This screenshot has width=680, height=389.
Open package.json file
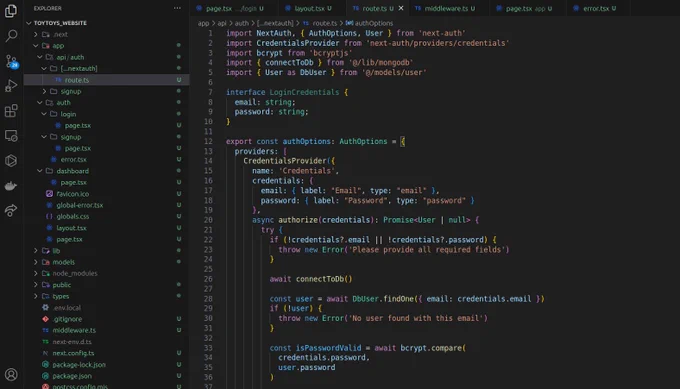click(x=106, y=376)
